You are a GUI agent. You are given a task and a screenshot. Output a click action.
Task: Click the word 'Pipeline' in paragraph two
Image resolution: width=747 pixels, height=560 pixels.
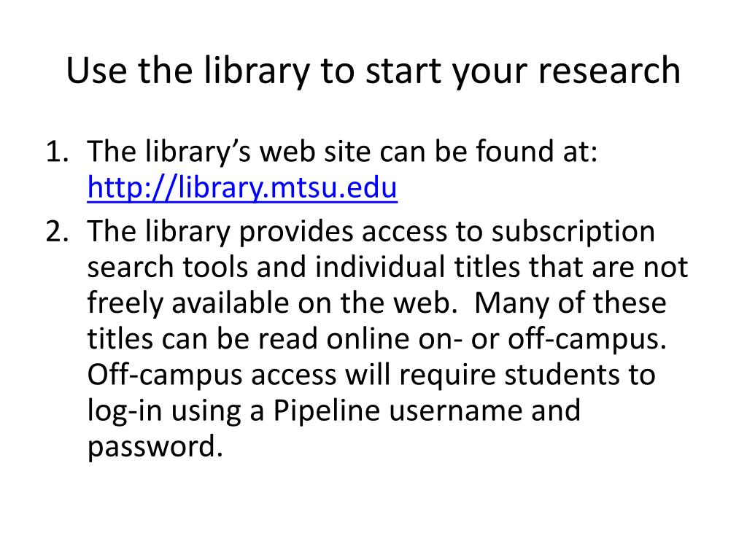(x=326, y=411)
